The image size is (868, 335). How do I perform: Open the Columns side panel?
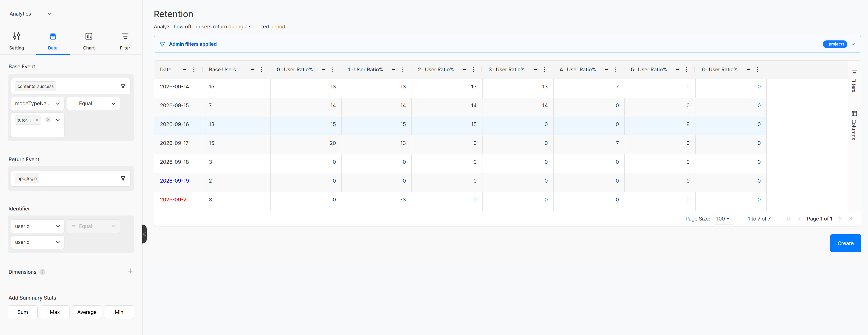coord(854,125)
